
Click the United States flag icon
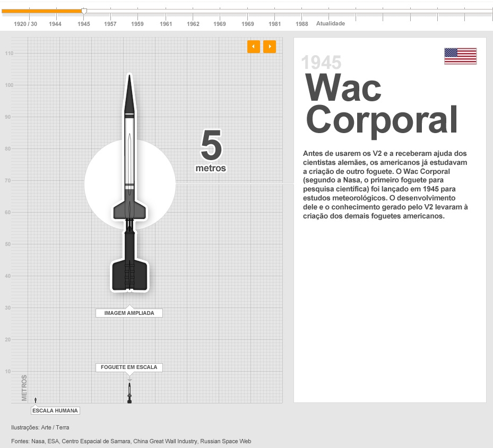tap(460, 56)
